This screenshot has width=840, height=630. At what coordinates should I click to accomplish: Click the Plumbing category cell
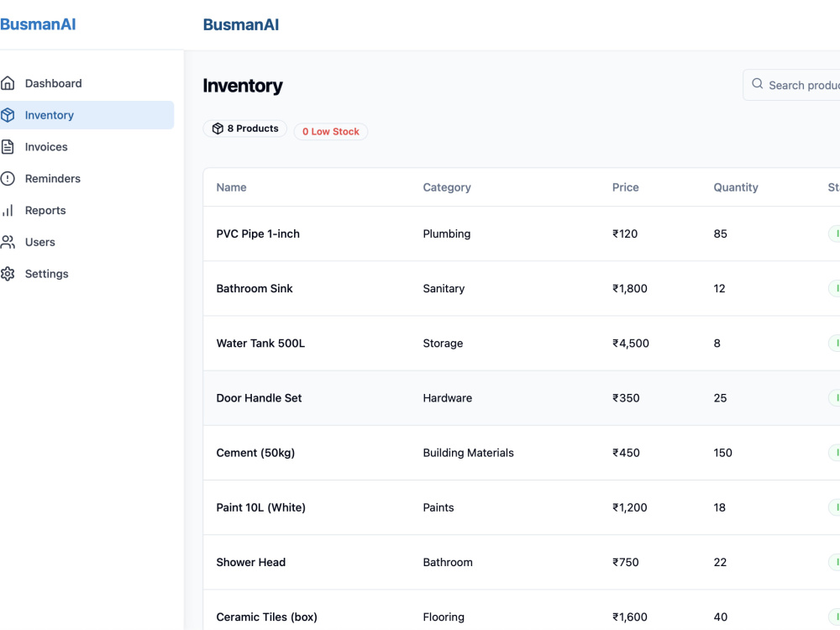point(447,234)
